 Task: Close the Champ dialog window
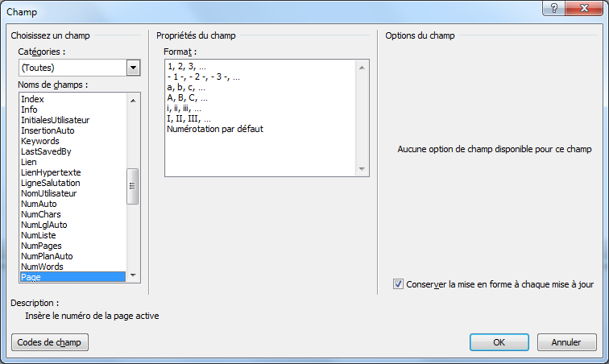[584, 8]
